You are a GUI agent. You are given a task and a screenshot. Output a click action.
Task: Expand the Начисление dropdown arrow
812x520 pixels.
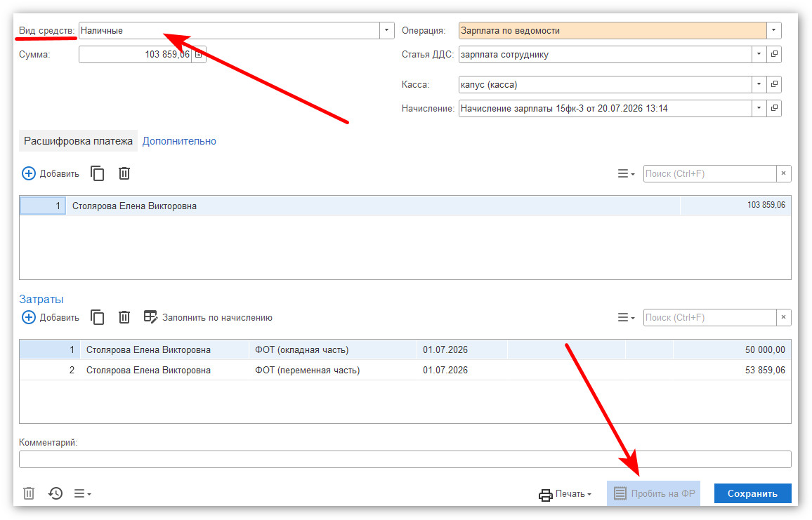coord(759,108)
